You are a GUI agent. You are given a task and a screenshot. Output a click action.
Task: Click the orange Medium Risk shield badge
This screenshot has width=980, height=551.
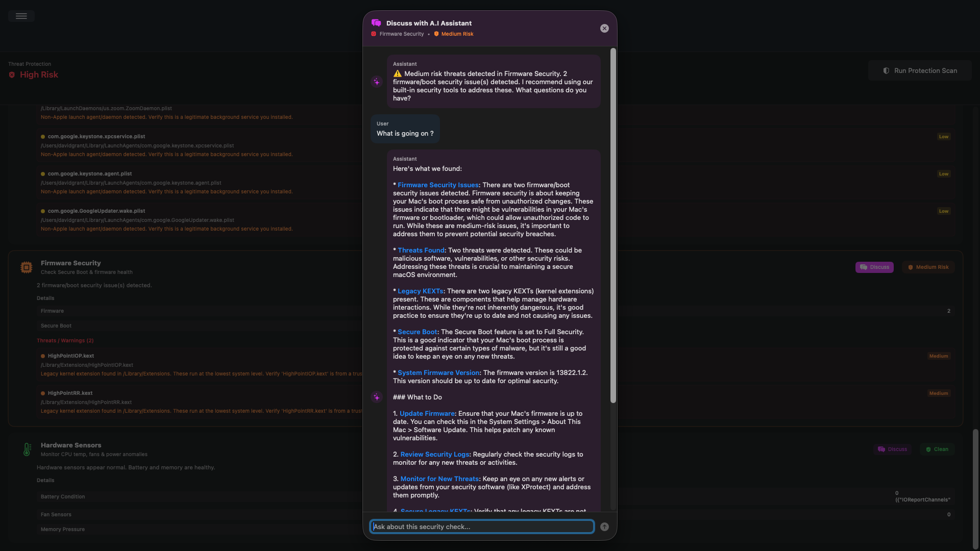pyautogui.click(x=928, y=267)
